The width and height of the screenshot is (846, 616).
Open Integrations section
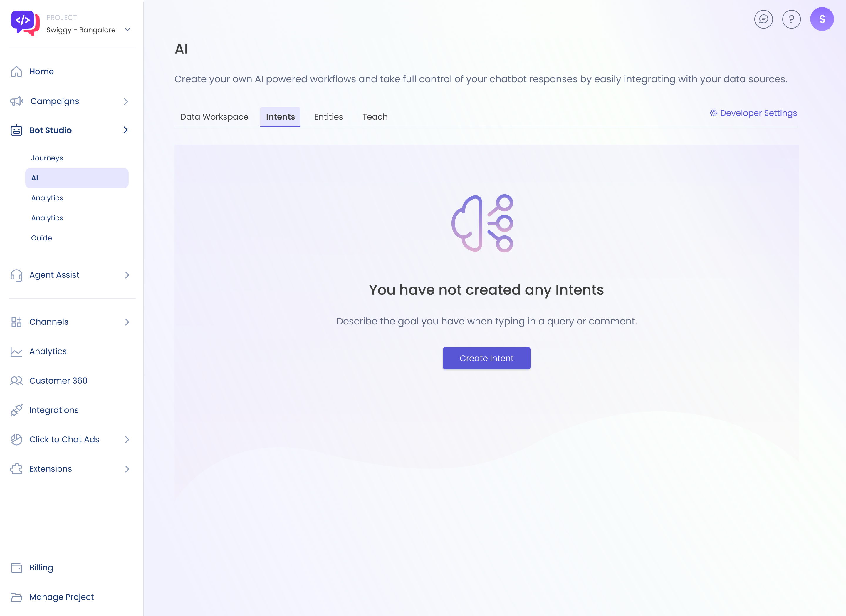pyautogui.click(x=54, y=410)
